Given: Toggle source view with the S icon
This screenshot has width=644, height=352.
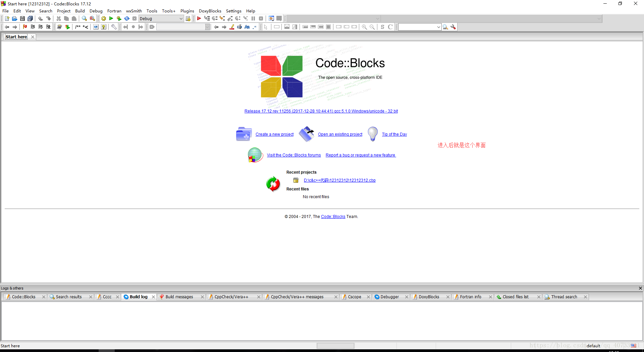Looking at the screenshot, I should coord(382,27).
